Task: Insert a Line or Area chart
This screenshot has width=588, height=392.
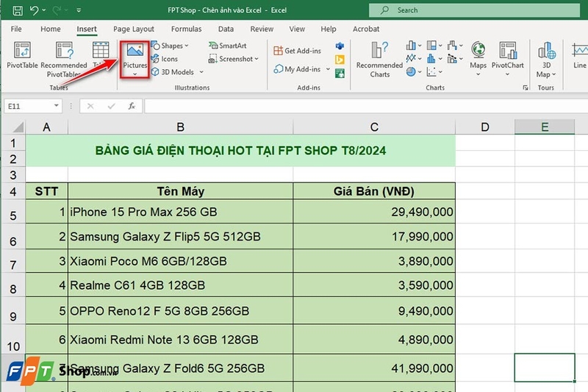Action: pos(414,59)
